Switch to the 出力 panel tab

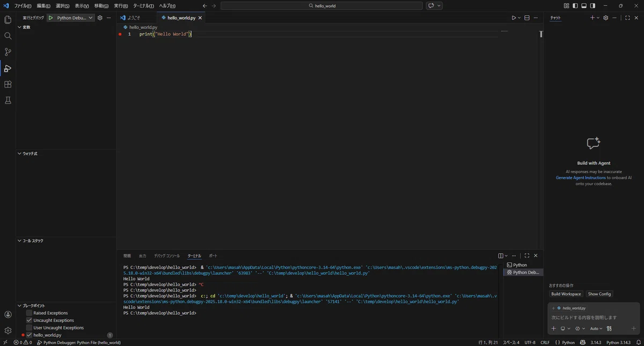tap(142, 256)
